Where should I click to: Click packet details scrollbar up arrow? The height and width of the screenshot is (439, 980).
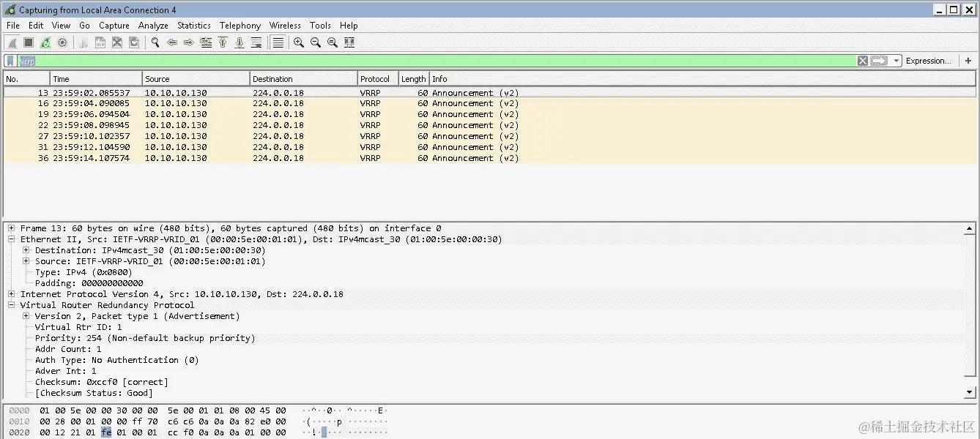coord(970,228)
